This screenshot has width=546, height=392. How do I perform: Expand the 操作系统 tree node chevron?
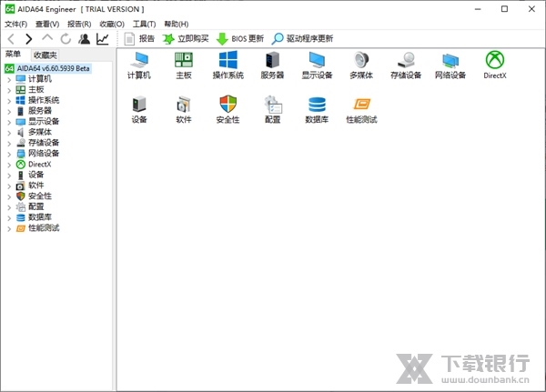[9, 101]
